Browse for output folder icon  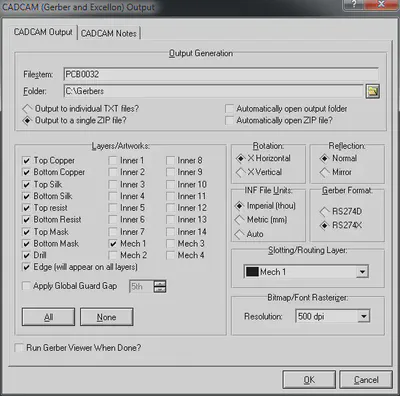click(373, 91)
